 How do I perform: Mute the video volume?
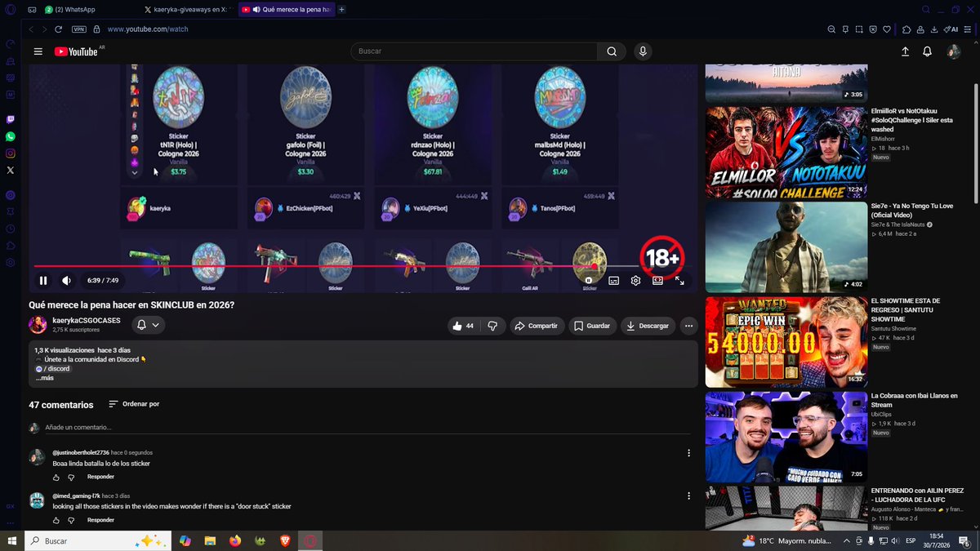(66, 280)
